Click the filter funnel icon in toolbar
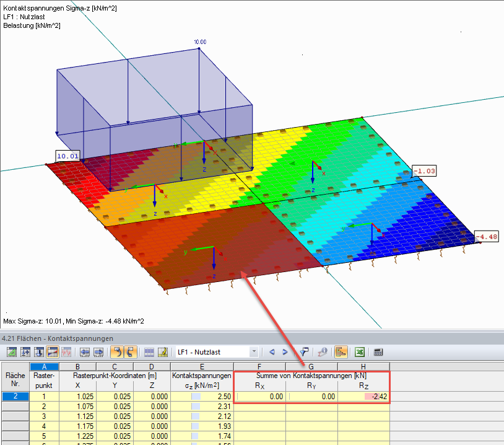504x445 pixels. (304, 352)
